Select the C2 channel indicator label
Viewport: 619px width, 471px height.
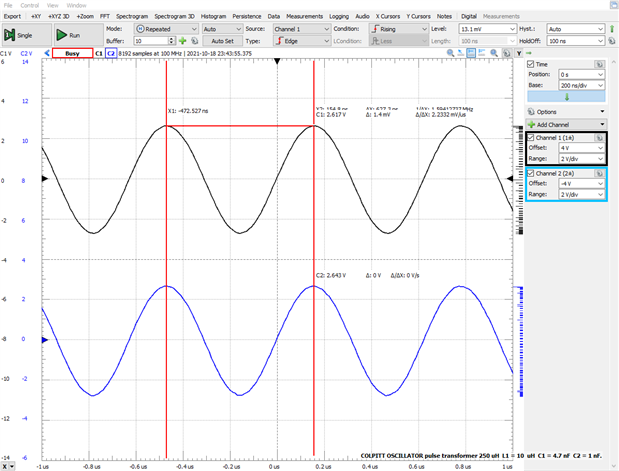coord(112,53)
